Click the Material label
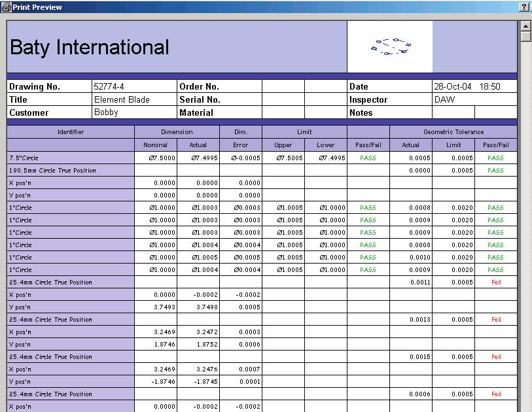Image resolution: width=532 pixels, height=412 pixels. pos(196,112)
